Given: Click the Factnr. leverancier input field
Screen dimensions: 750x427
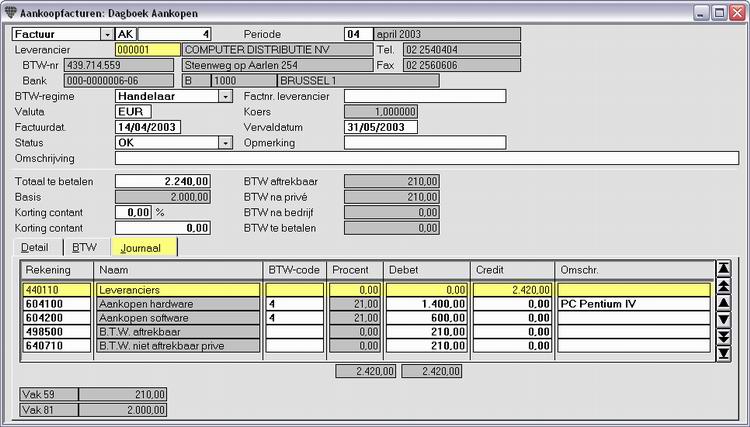Looking at the screenshot, I should tap(424, 96).
